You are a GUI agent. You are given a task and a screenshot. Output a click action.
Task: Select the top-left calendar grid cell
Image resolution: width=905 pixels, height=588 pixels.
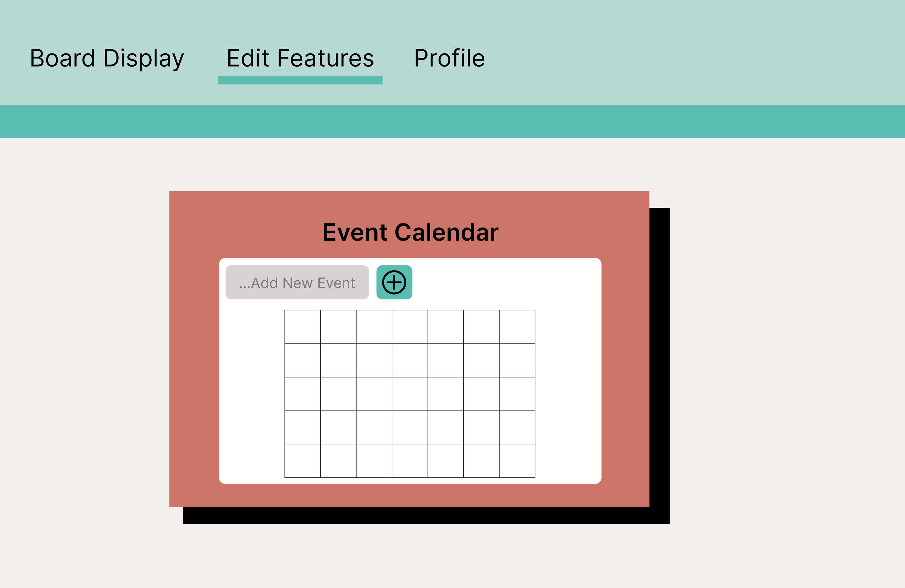click(303, 327)
